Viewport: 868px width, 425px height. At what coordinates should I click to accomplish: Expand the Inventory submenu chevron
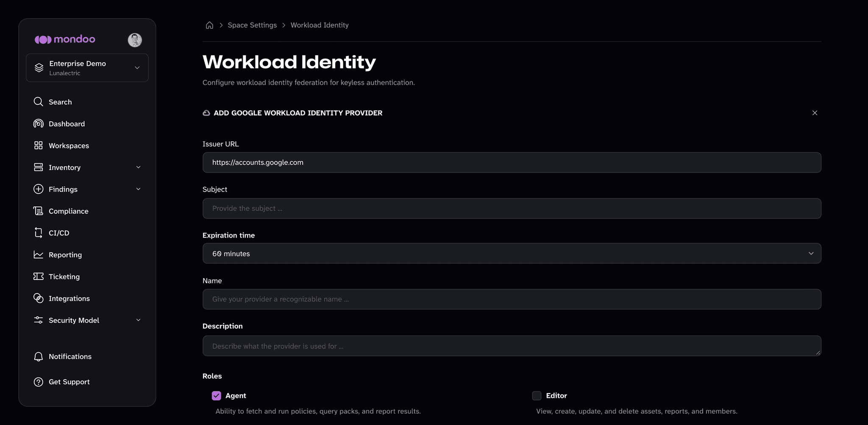click(138, 168)
